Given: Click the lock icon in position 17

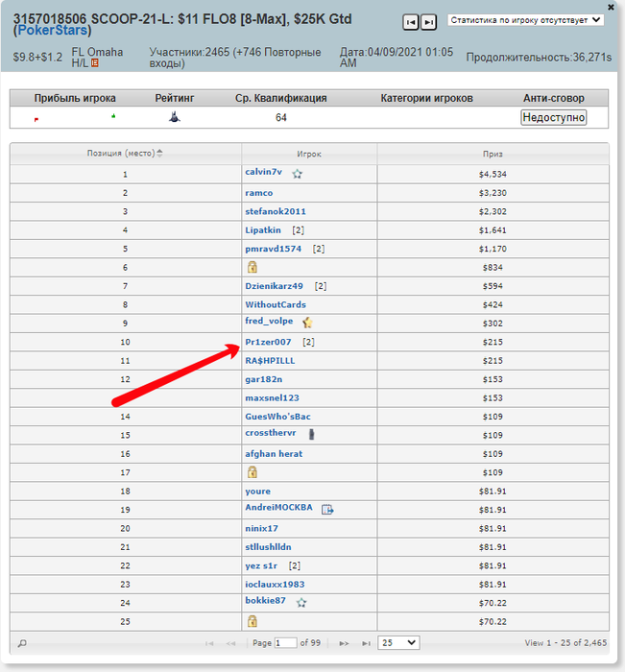Looking at the screenshot, I should tap(252, 472).
